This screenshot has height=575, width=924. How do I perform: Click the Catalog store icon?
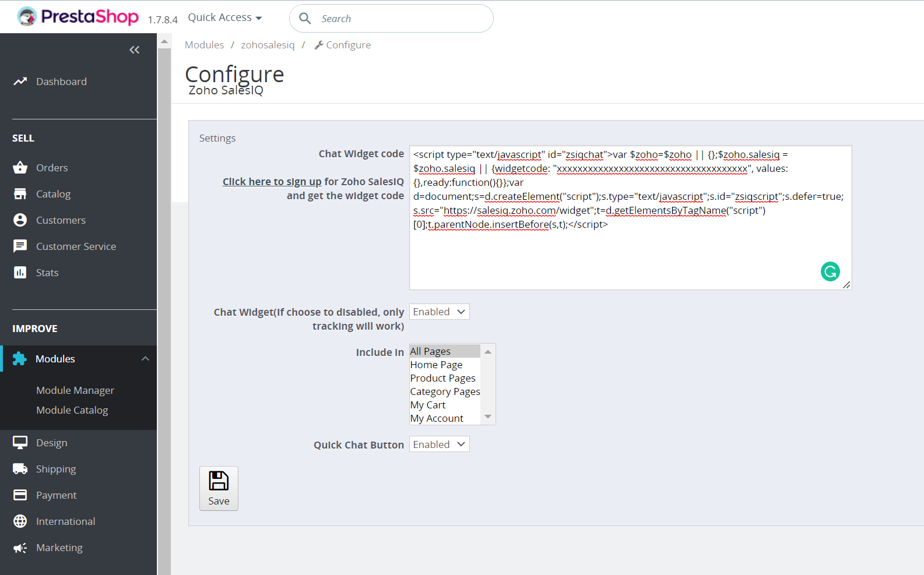pyautogui.click(x=20, y=194)
